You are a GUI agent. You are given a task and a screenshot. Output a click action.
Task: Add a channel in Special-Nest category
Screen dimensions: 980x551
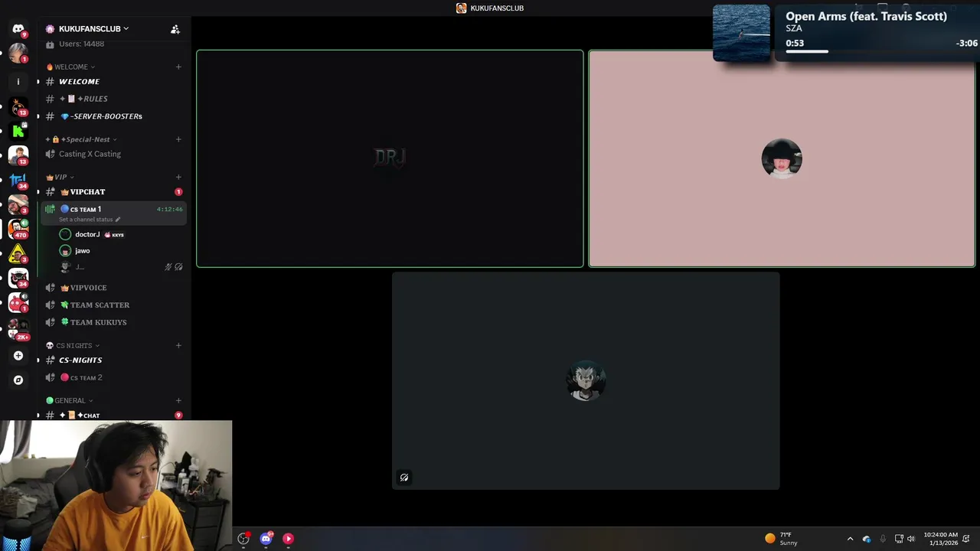point(178,139)
